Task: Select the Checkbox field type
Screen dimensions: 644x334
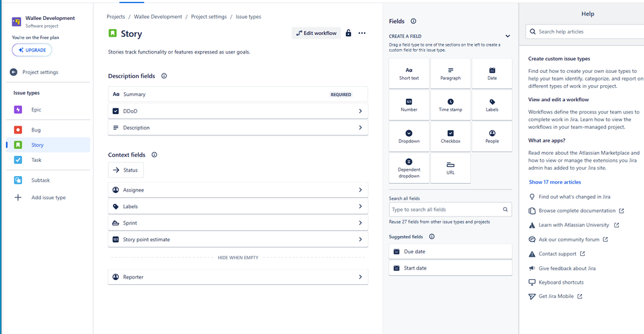Action: [x=450, y=137]
